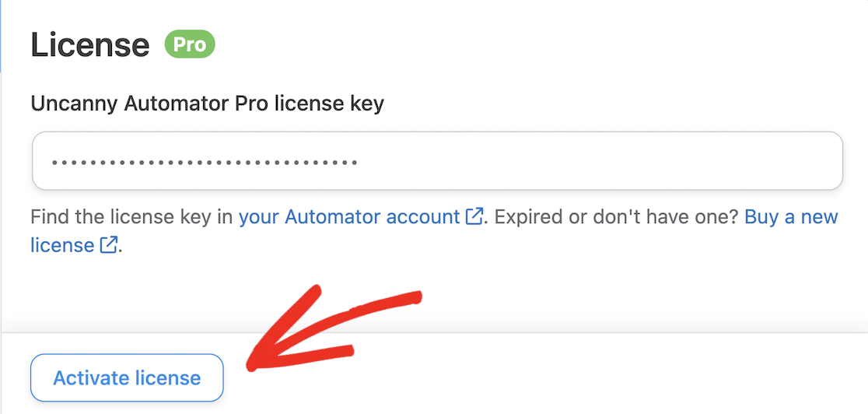Click the masked dots in the license field
The width and height of the screenshot is (868, 414).
coord(204,163)
